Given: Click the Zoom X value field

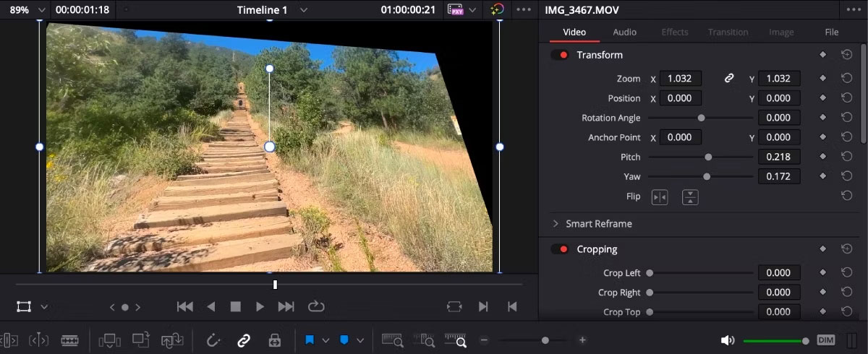Looking at the screenshot, I should click(679, 79).
